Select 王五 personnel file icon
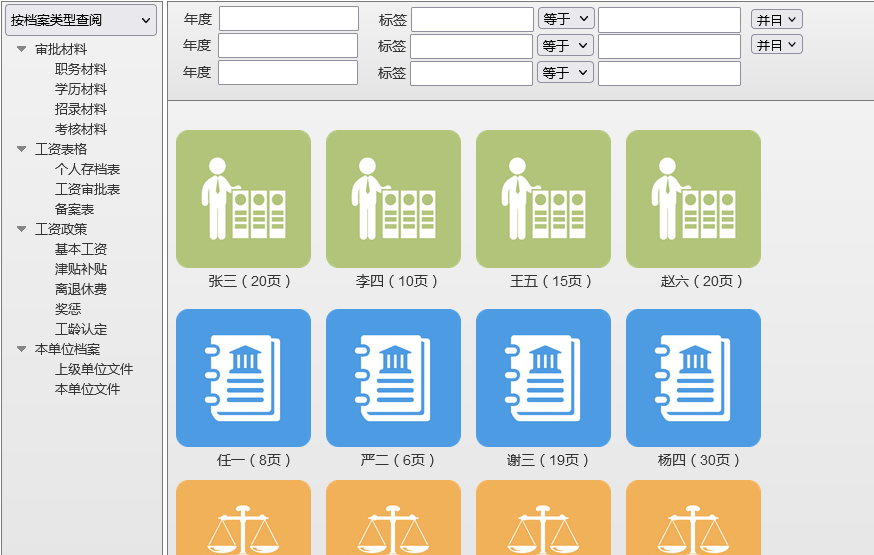The width and height of the screenshot is (874, 555). click(x=543, y=199)
